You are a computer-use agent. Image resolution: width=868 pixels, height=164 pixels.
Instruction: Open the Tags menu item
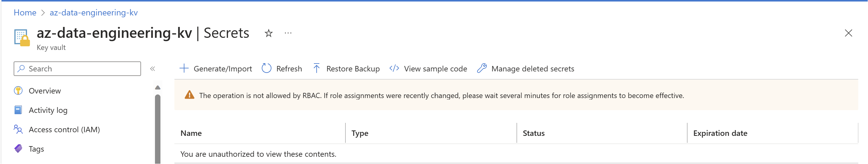36,149
